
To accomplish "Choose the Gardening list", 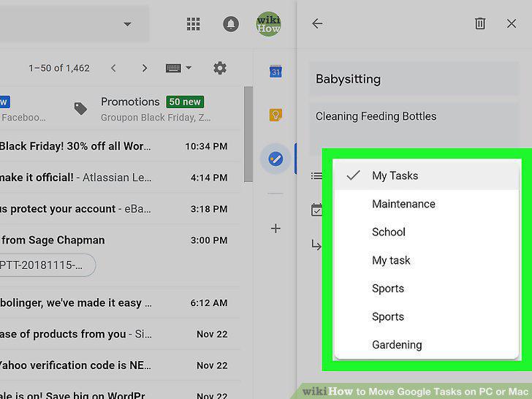I will pos(427,345).
